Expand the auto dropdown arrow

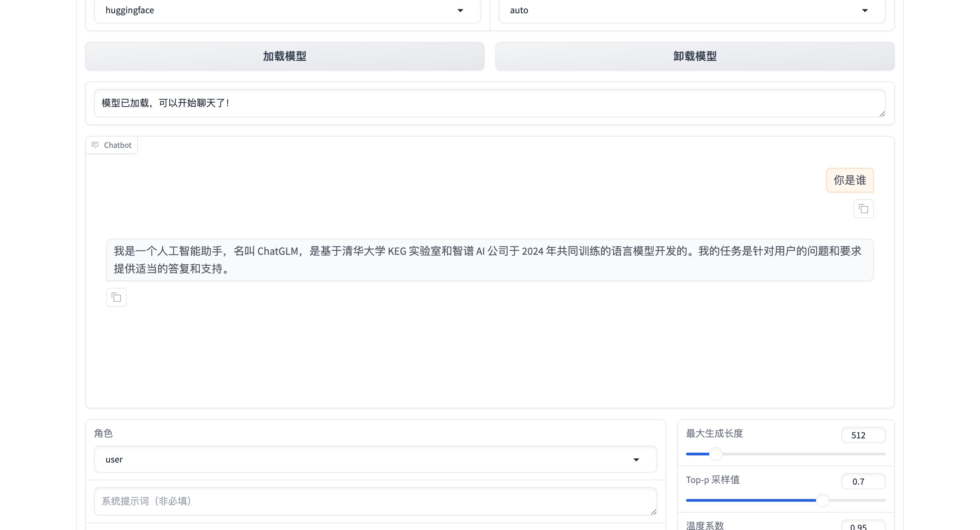[x=864, y=10]
